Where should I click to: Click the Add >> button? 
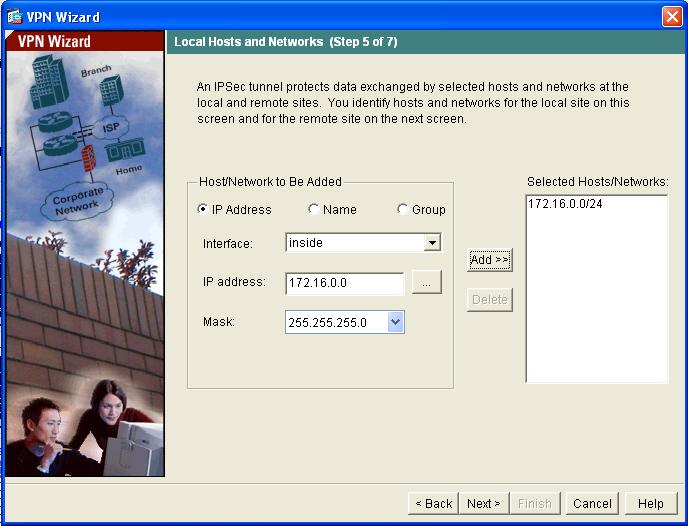489,260
